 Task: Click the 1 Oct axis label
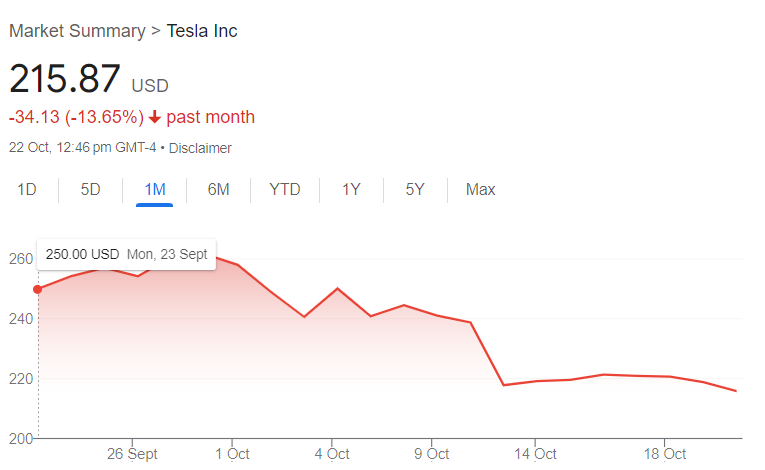point(232,453)
